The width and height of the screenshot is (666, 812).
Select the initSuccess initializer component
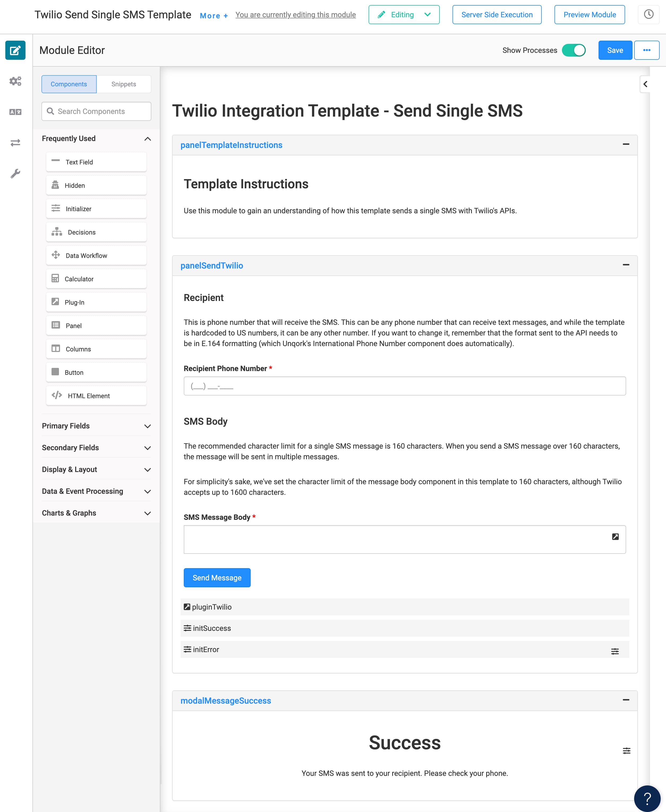[405, 628]
